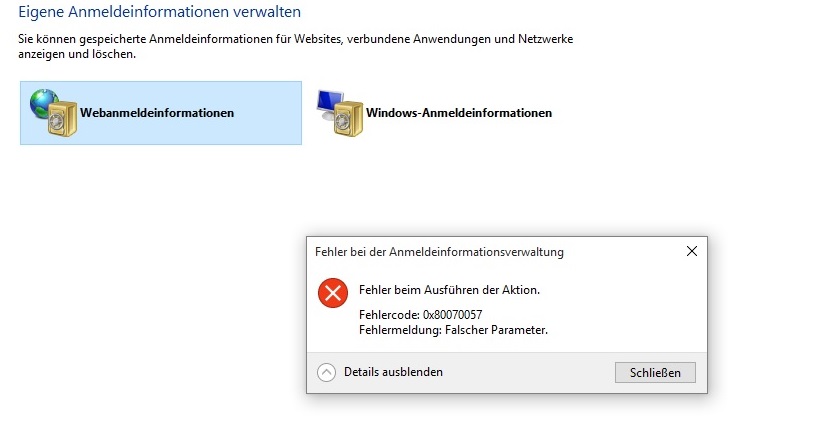The width and height of the screenshot is (832, 441).
Task: Click the Fehlercode 0x80070057 line
Action: pyautogui.click(x=420, y=315)
